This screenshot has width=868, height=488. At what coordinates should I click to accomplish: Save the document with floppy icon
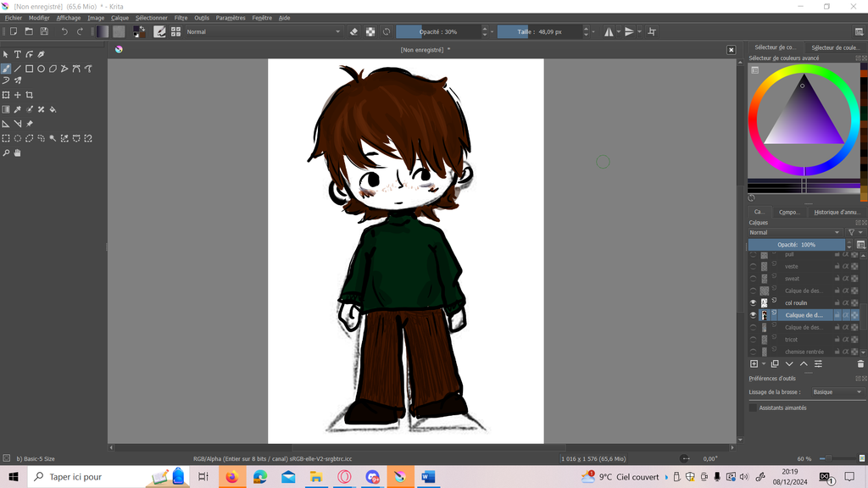point(44,31)
